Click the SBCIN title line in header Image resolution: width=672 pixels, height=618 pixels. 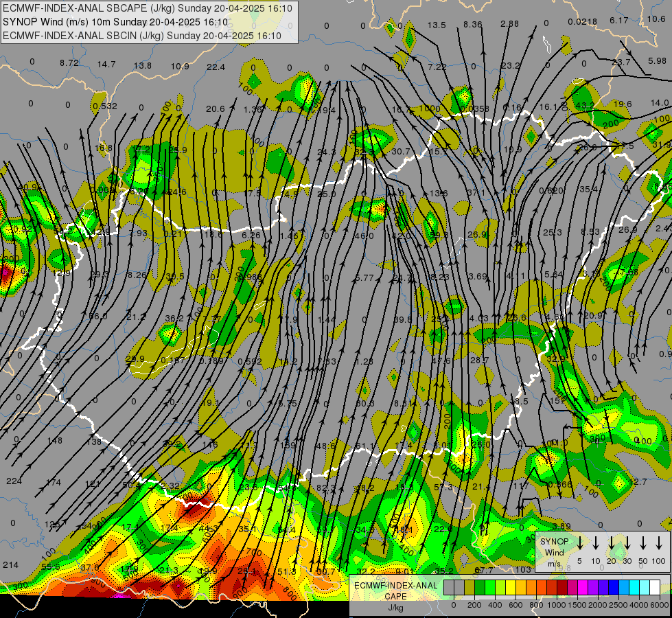pyautogui.click(x=142, y=36)
